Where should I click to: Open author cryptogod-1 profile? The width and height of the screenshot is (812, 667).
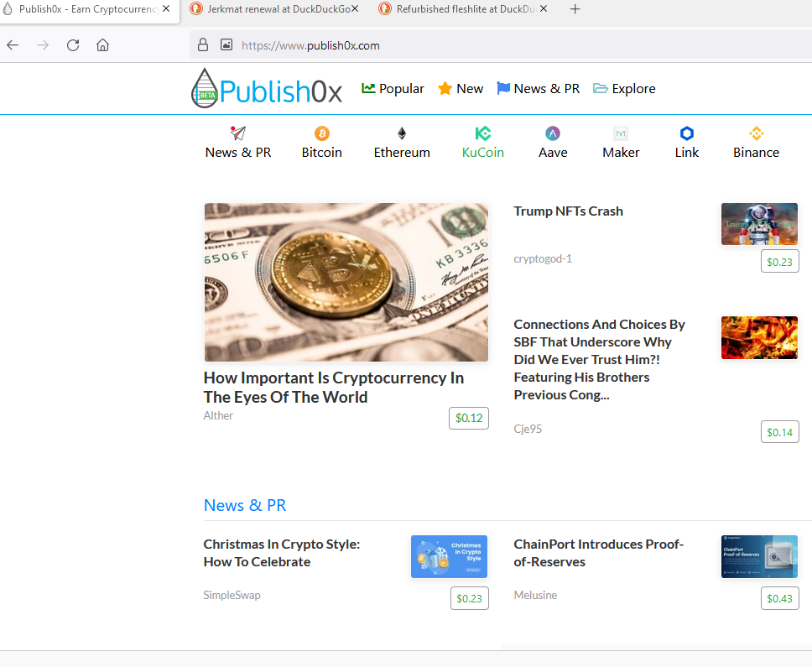click(x=543, y=258)
